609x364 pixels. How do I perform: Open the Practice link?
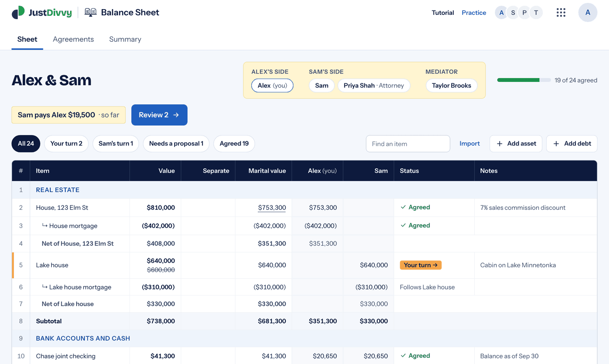pyautogui.click(x=474, y=13)
